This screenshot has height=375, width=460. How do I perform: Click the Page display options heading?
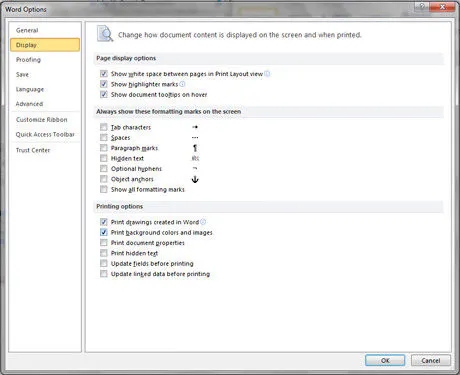[126, 58]
